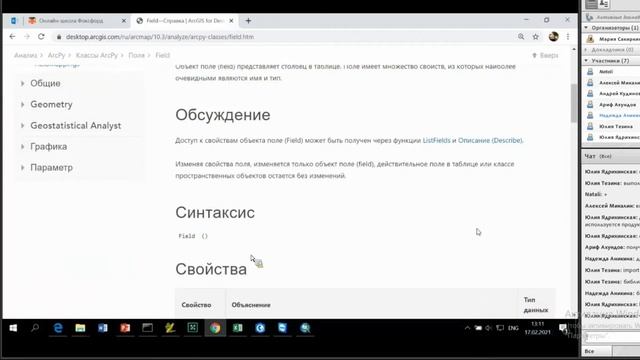This screenshot has width=640, height=360.
Task: Open File Explorer from the taskbar
Action: coord(80,328)
